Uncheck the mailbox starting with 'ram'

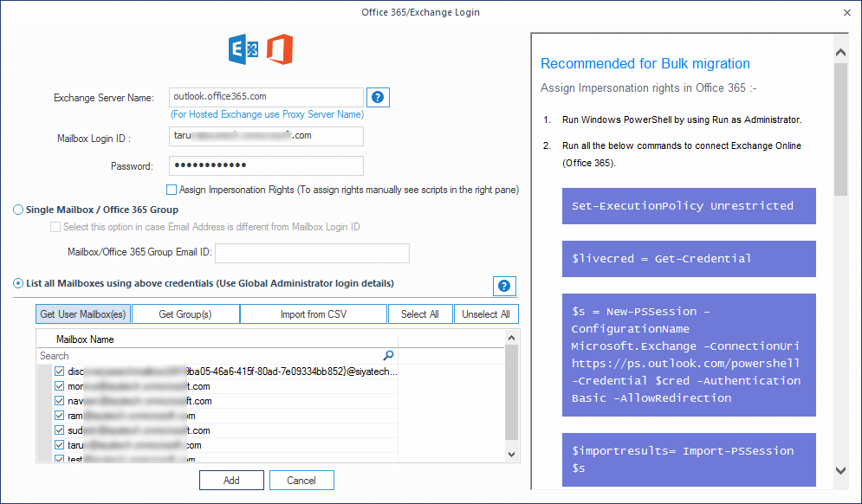coord(59,416)
